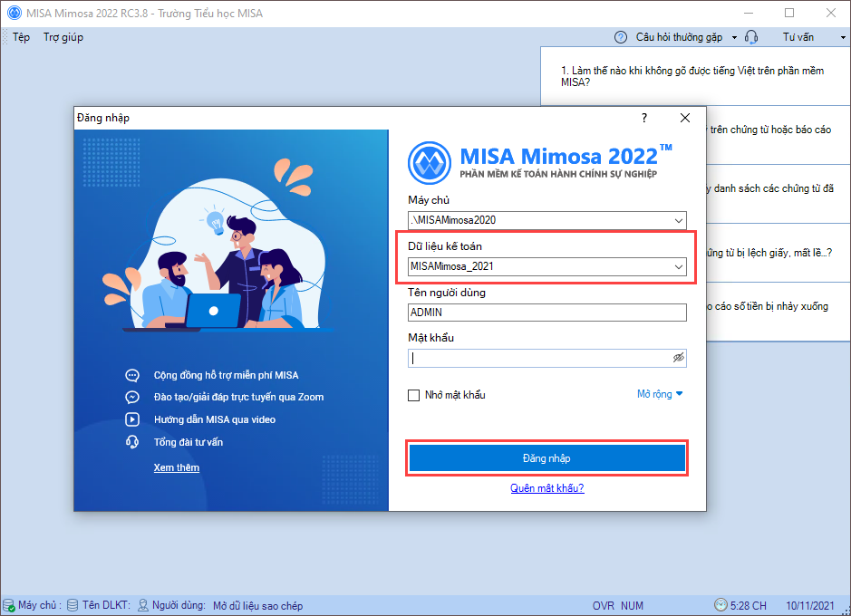
Task: Open Tổng đài tư vấn link
Action: [x=189, y=442]
